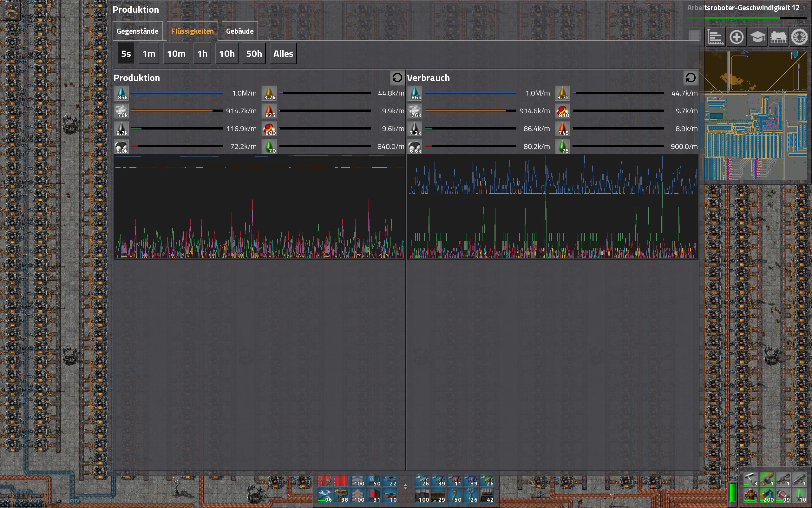Click the minimap thumbnail
This screenshot has width=812, height=508.
[x=755, y=116]
